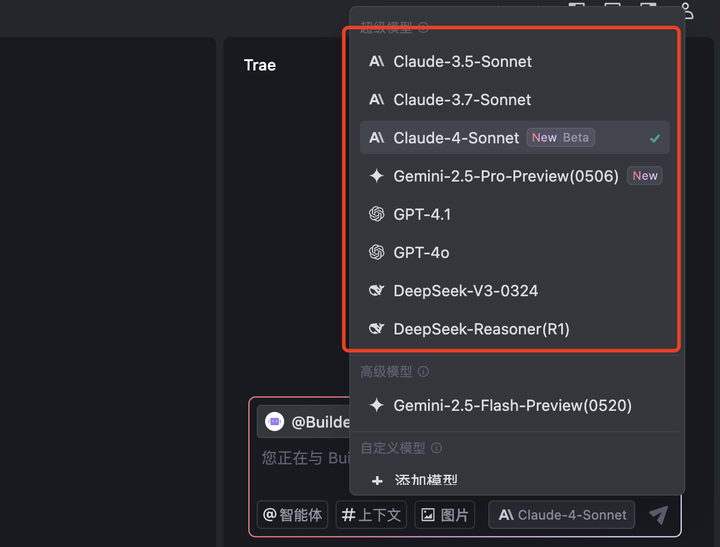Click the plus icon for 添加模型
Viewport: 720px width, 547px height.
point(377,481)
